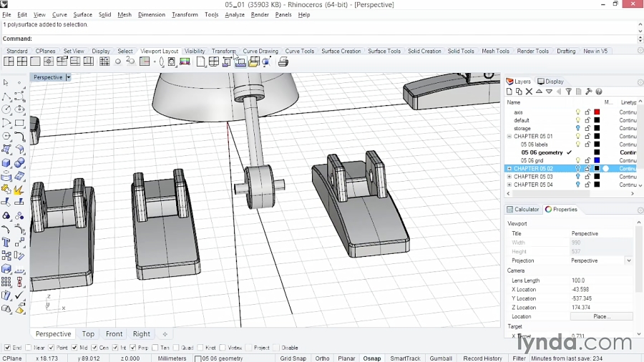Click the Move layer up arrow icon

[539, 92]
